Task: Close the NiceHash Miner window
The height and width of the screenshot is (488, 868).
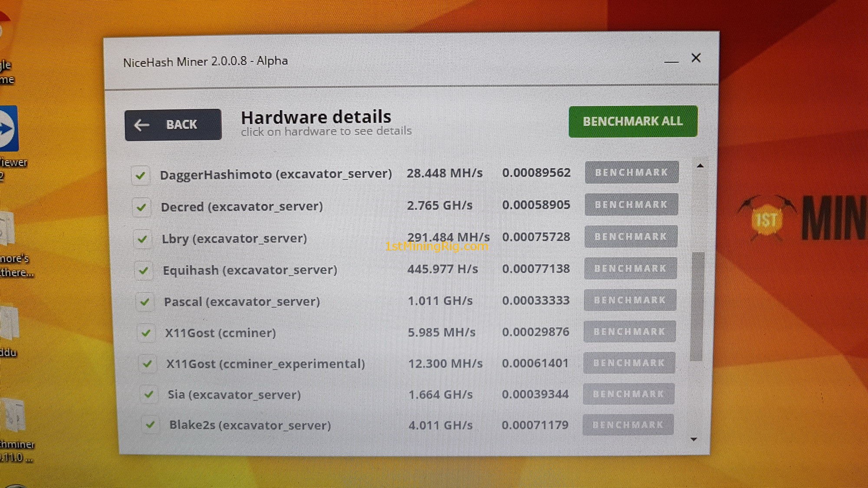Action: click(696, 58)
